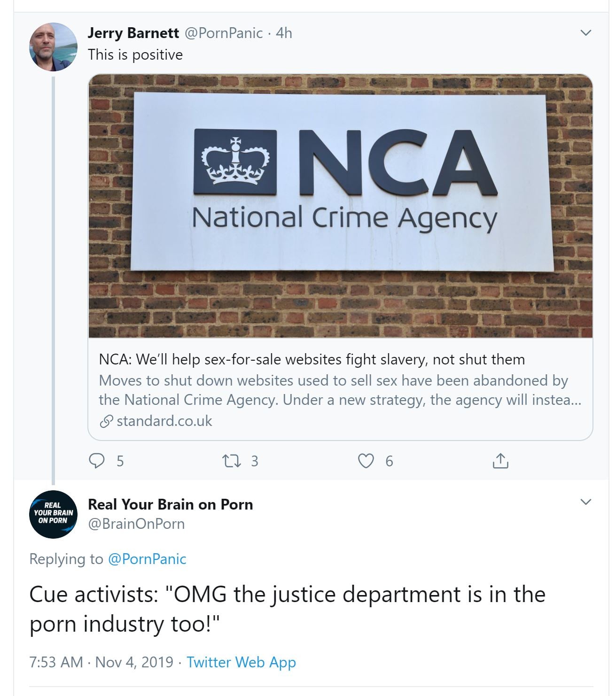Expand Jerry Barnett tweet options chevron

click(585, 33)
